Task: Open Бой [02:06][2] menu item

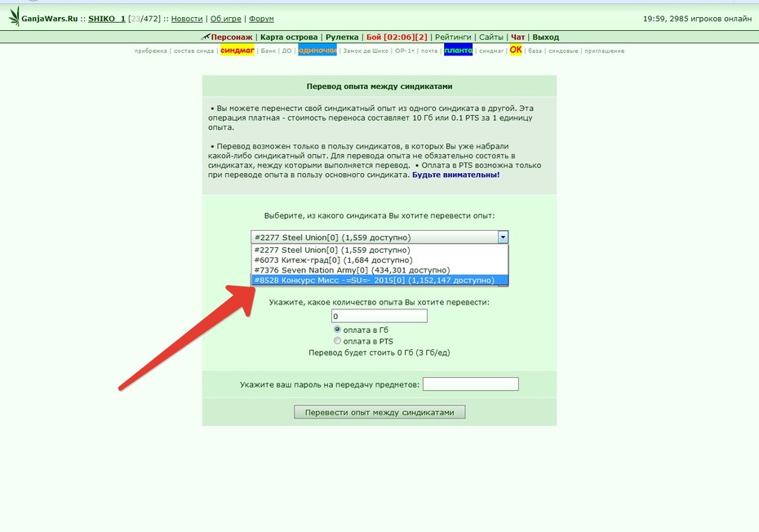Action: pyautogui.click(x=397, y=38)
